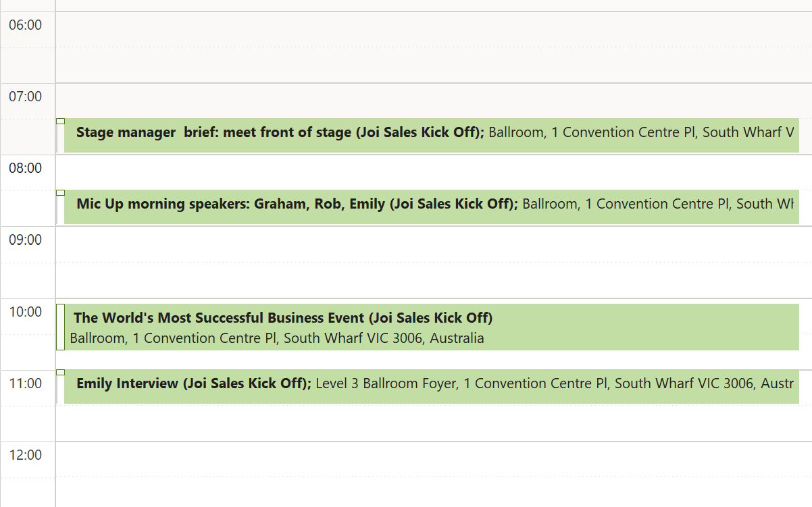The width and height of the screenshot is (812, 507).
Task: Click the 12:00 time label
Action: [26, 456]
